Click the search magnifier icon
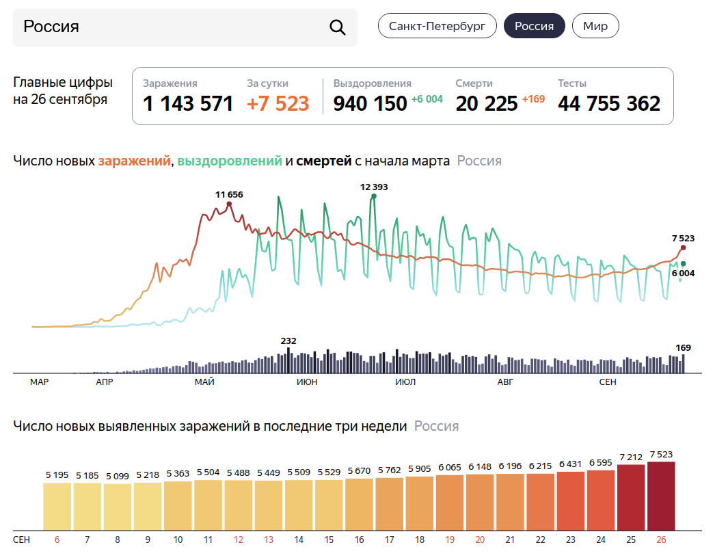 pyautogui.click(x=338, y=27)
